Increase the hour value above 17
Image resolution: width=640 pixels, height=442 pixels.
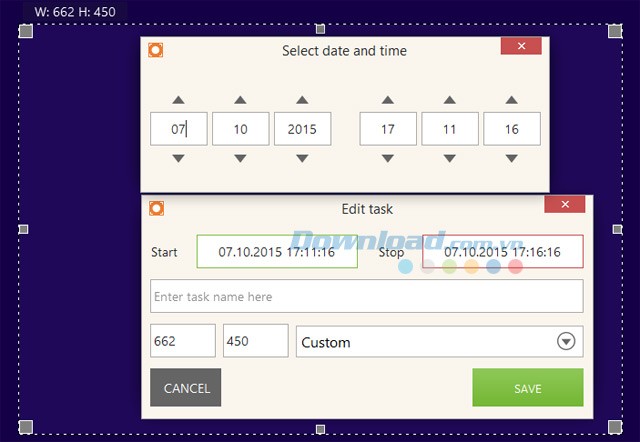coord(388,100)
